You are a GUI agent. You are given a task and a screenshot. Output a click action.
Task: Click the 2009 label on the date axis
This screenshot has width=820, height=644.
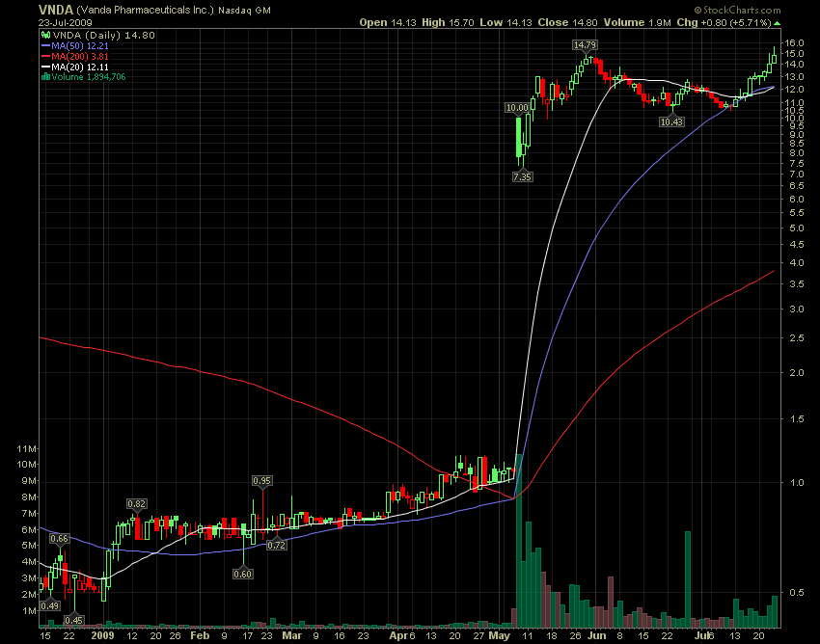tap(102, 635)
